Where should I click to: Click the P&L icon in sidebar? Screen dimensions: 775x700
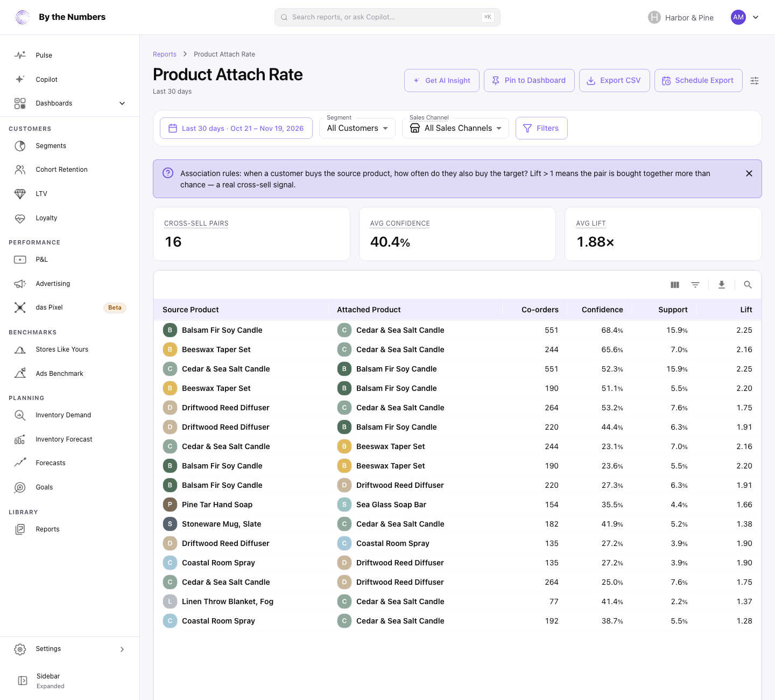(20, 260)
